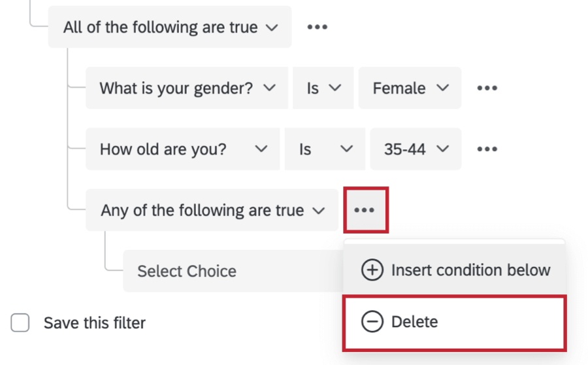Open 'How old are you?' question dropdown
The image size is (588, 365).
click(x=184, y=149)
